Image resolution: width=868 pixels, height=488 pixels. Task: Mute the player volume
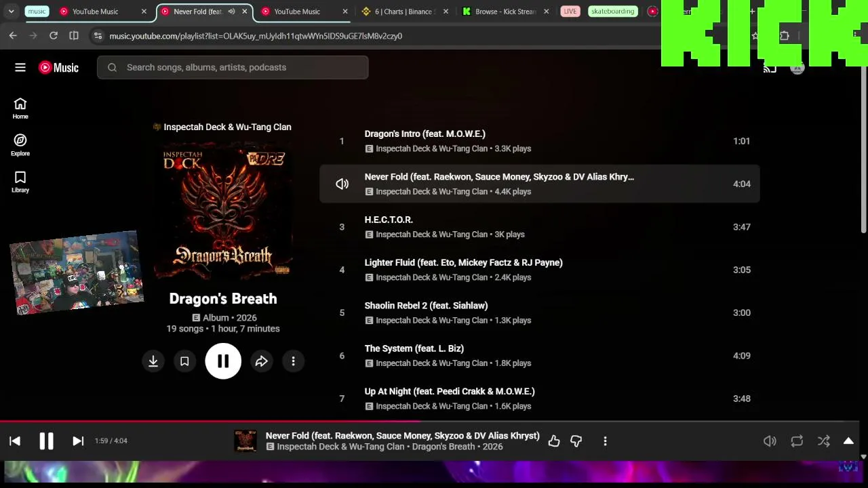tap(770, 441)
